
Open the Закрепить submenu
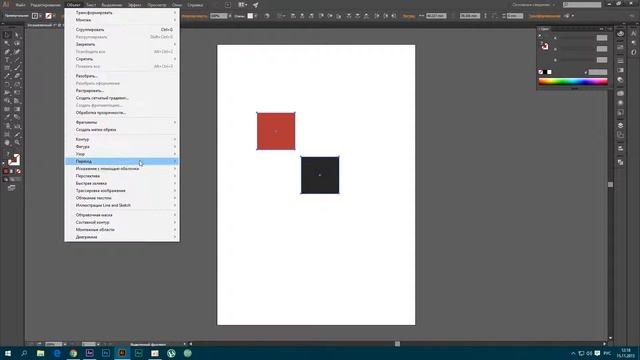[122, 44]
